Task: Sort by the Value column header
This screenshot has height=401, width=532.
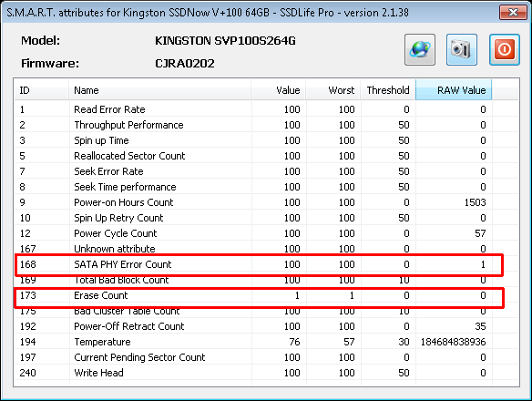Action: click(x=278, y=90)
